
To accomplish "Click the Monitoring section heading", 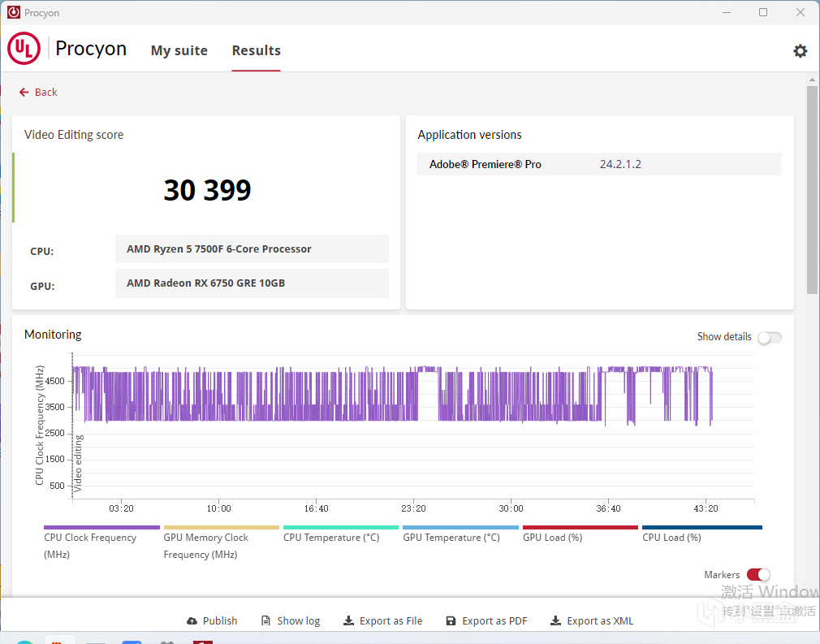I will 53,335.
